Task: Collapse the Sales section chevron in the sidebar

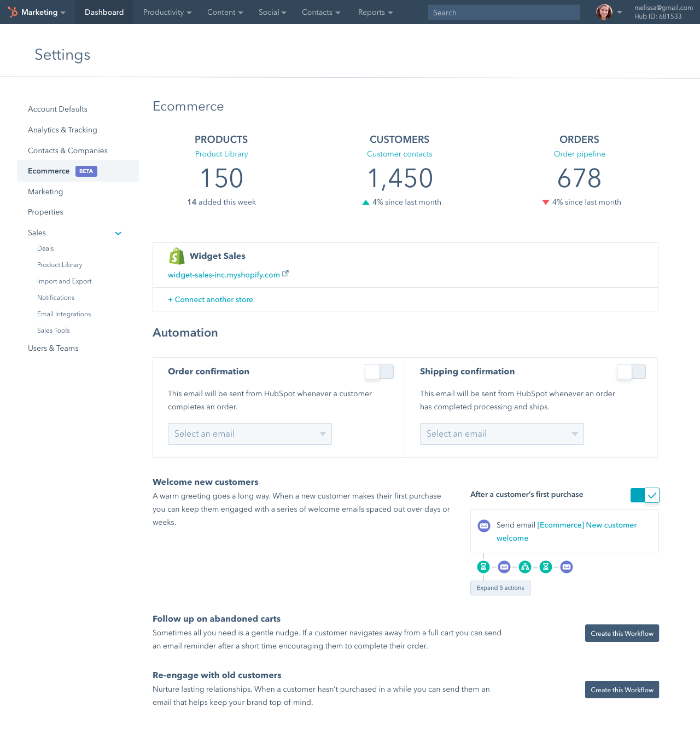Action: pyautogui.click(x=118, y=233)
